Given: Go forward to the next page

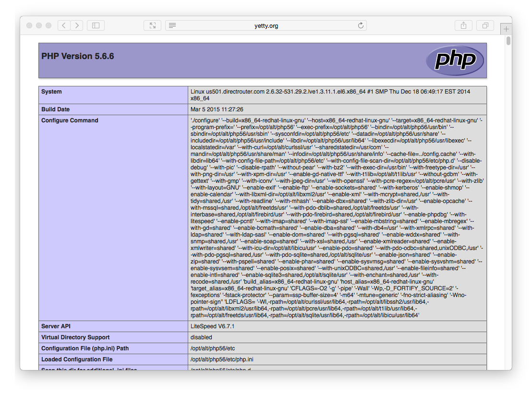Looking at the screenshot, I should point(77,25).
